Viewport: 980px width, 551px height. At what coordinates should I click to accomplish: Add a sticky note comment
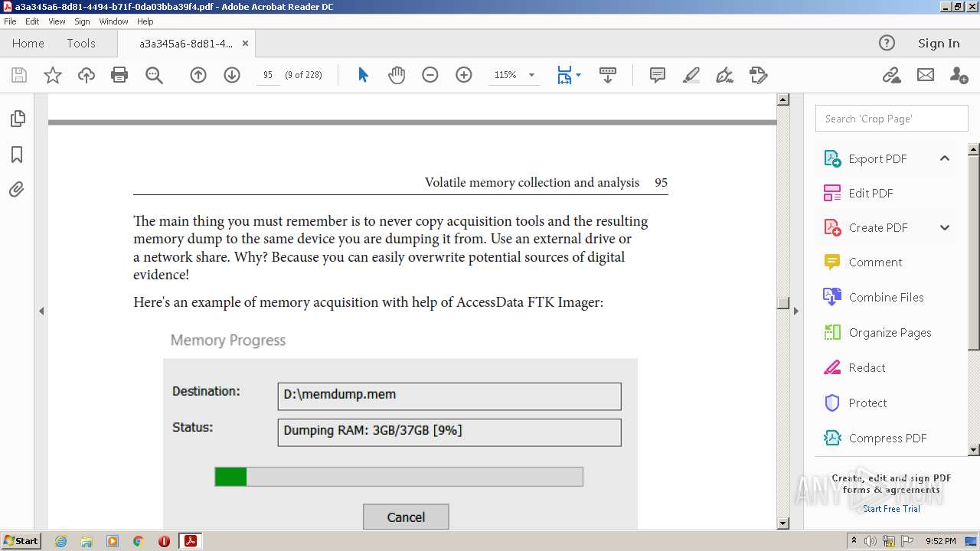tap(657, 75)
